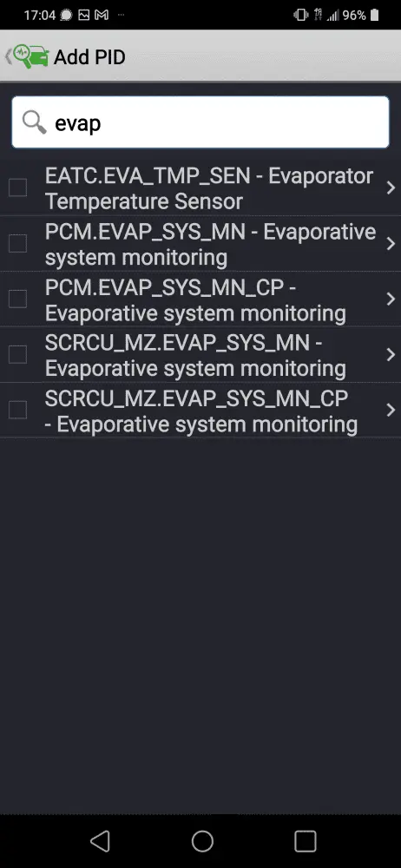The width and height of the screenshot is (401, 868).
Task: Tap the magnifying glass search icon
Action: pos(35,122)
